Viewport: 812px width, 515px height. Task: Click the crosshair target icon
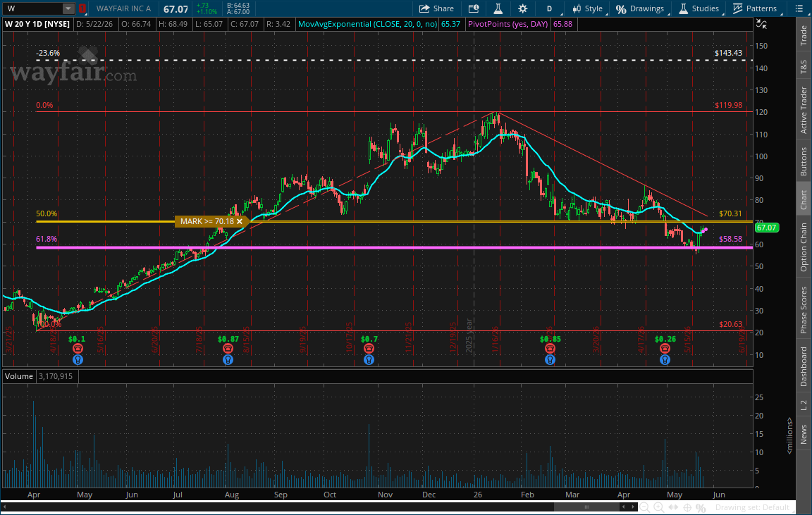click(687, 508)
